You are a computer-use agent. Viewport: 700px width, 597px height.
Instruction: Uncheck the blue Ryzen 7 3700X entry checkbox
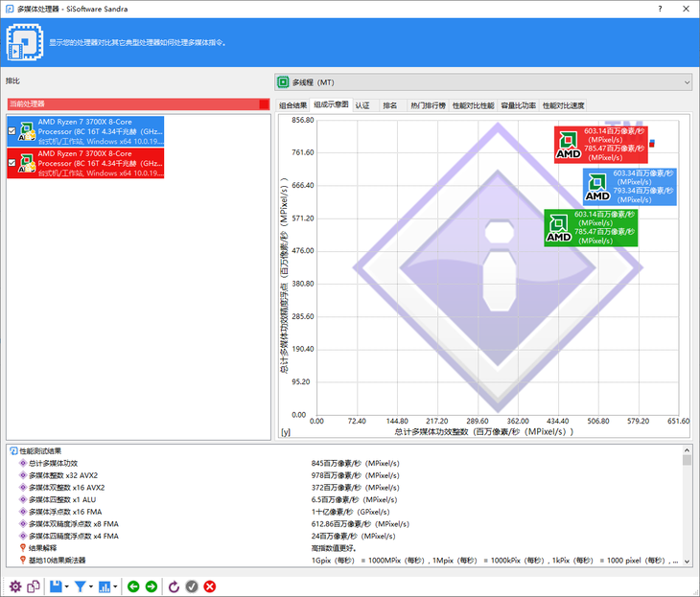pyautogui.click(x=12, y=130)
